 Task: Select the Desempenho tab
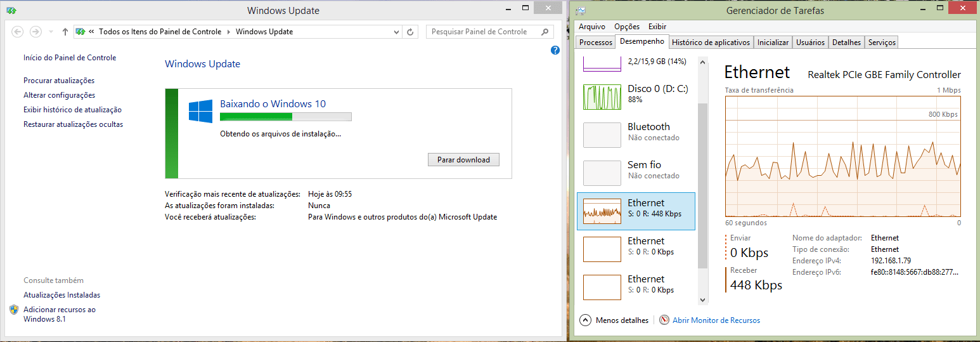(642, 41)
